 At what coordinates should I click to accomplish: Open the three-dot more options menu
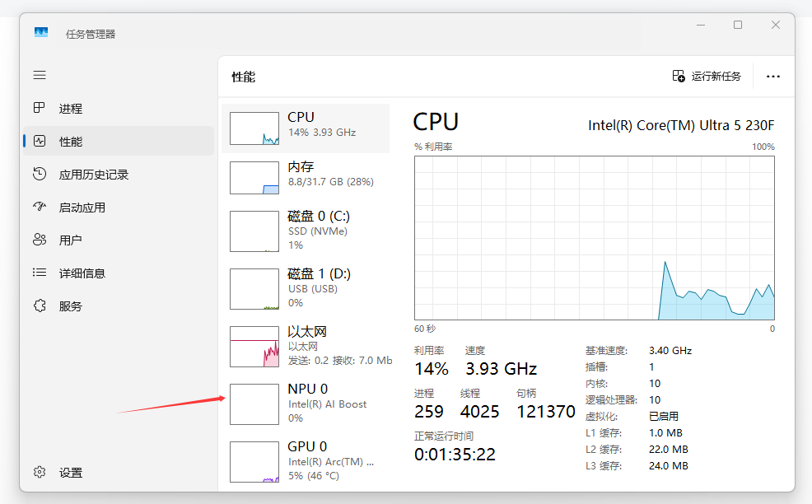[772, 76]
